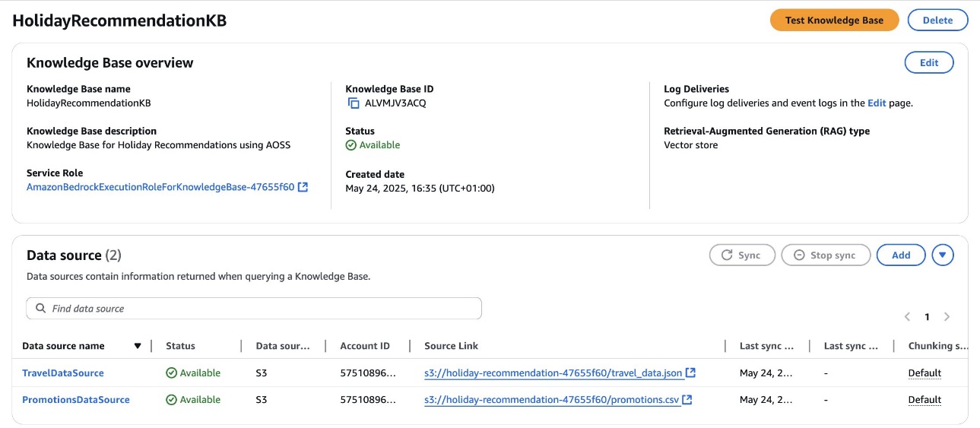Click S3 type in TravelDataSource row
The height and width of the screenshot is (428, 980).
coord(262,373)
